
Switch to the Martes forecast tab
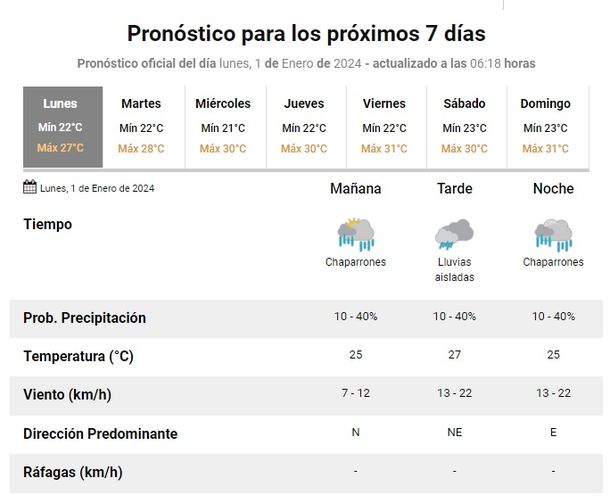pos(141,127)
